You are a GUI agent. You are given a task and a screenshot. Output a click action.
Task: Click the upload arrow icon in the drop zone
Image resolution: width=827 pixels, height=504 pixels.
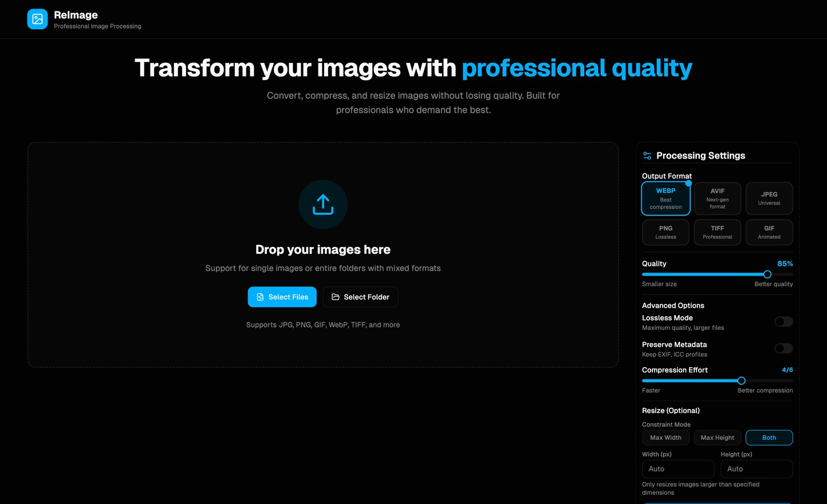[322, 204]
